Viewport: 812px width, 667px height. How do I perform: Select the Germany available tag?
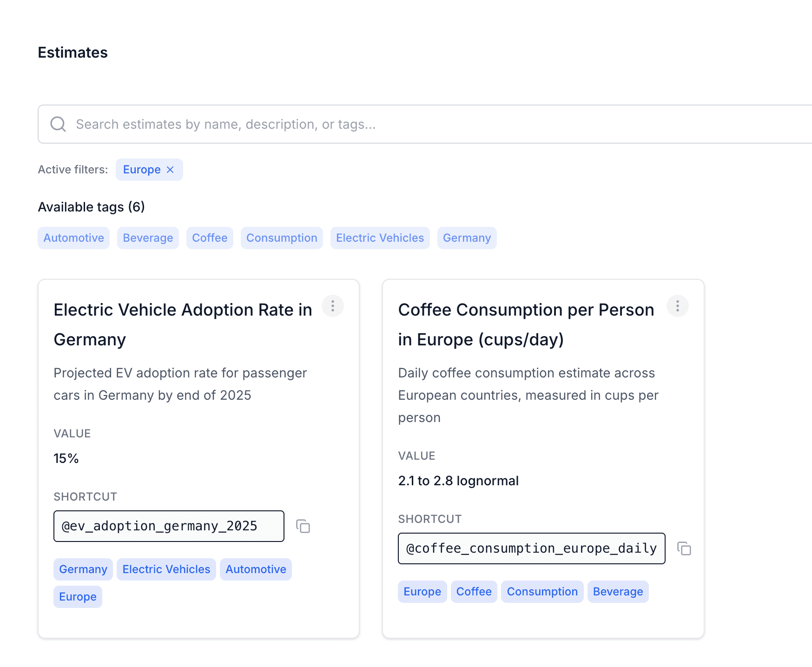[x=467, y=238]
